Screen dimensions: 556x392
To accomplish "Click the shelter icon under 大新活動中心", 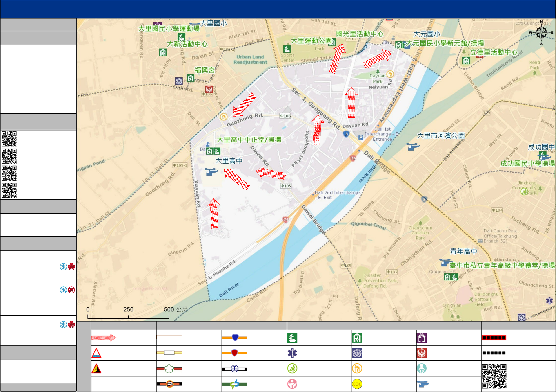I will 163,52.
